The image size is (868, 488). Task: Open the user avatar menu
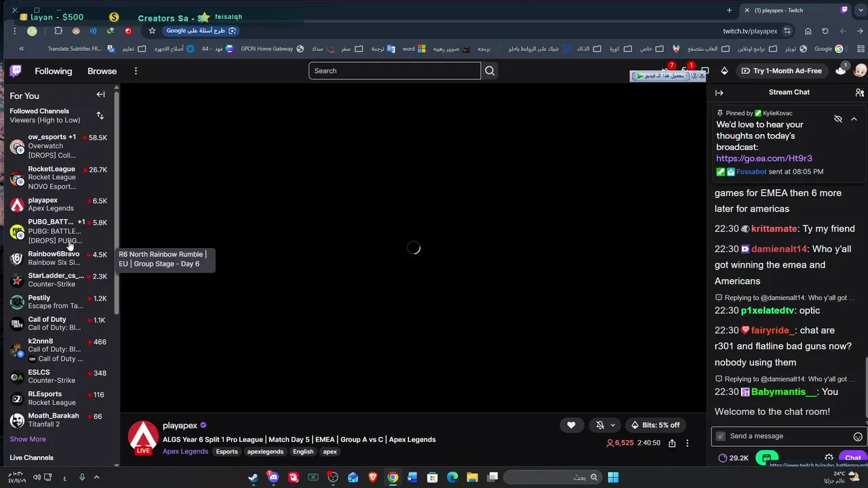pyautogui.click(x=860, y=70)
